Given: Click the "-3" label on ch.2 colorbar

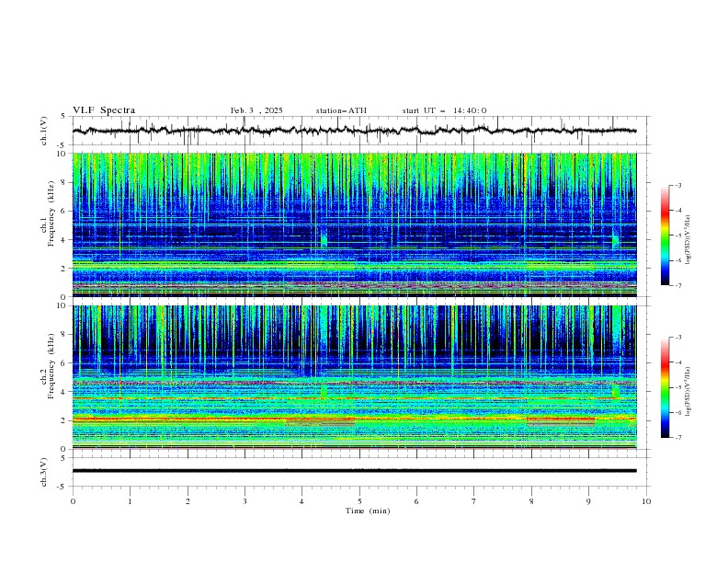Looking at the screenshot, I should (677, 338).
